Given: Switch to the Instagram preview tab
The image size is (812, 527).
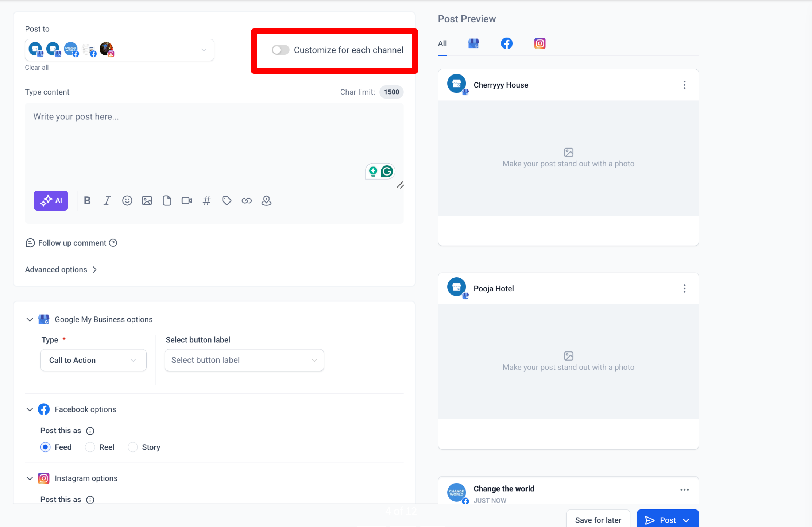Looking at the screenshot, I should tap(540, 43).
